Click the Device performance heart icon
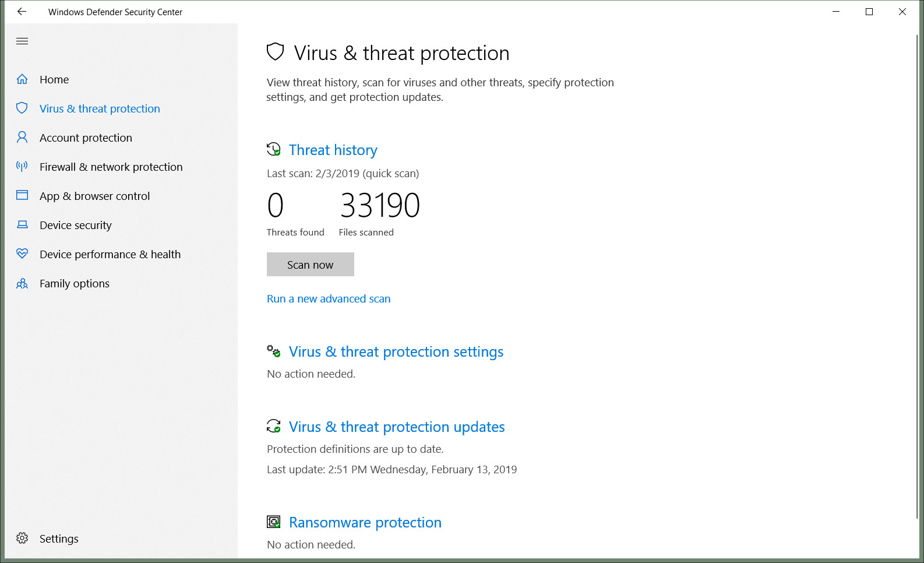 point(22,254)
